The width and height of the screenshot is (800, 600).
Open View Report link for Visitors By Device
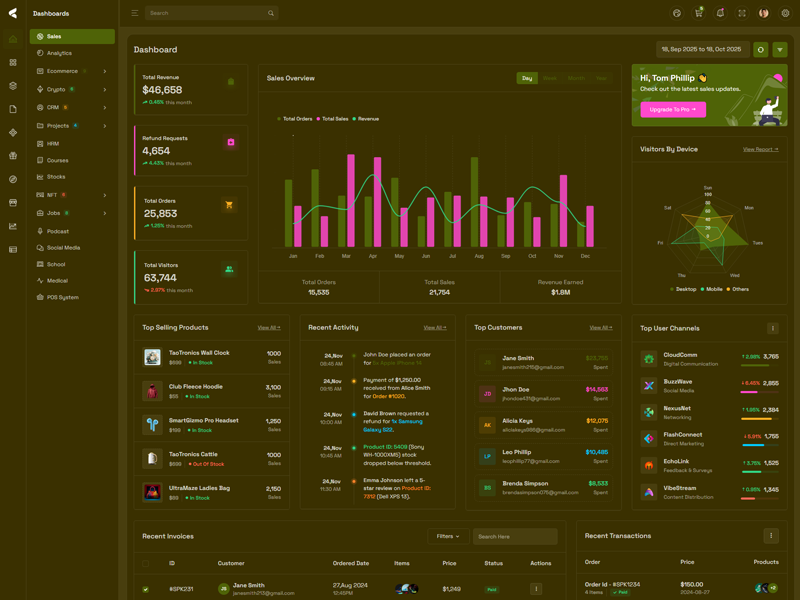[760, 149]
